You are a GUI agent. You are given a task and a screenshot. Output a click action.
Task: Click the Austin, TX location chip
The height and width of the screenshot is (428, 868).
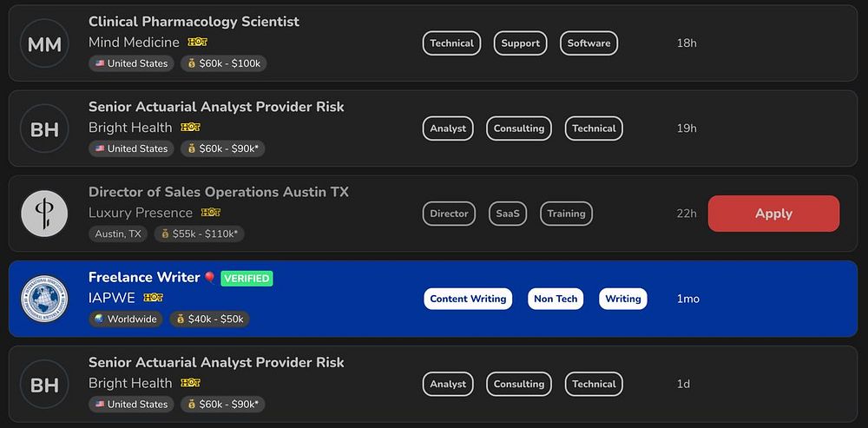[x=118, y=234]
